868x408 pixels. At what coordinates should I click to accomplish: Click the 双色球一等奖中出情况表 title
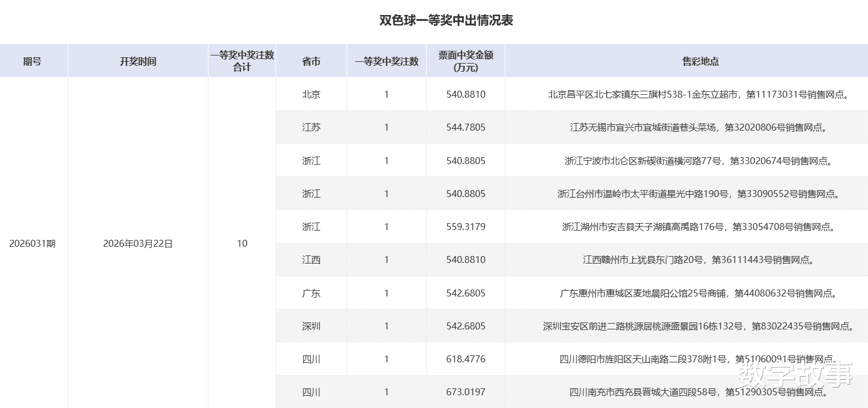(x=446, y=20)
